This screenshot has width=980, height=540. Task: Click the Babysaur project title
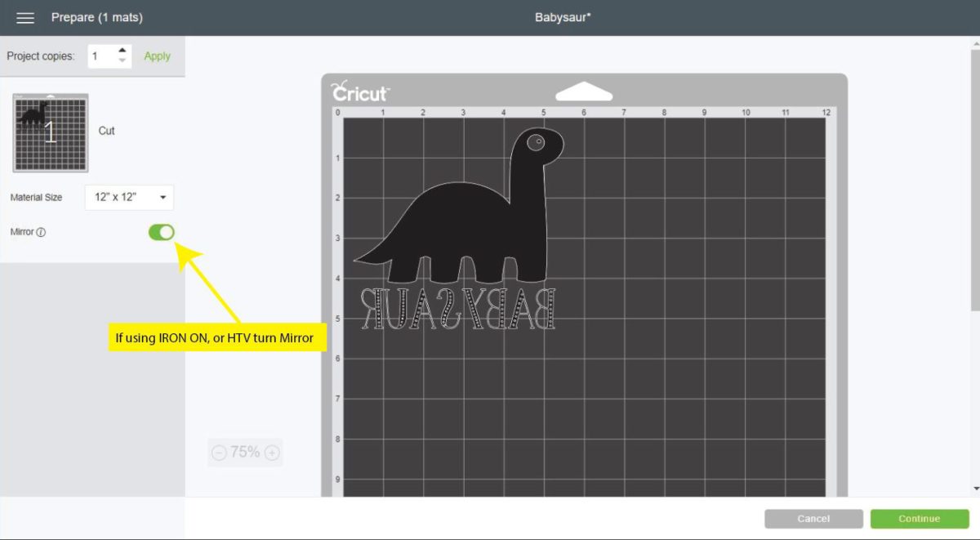pos(563,17)
